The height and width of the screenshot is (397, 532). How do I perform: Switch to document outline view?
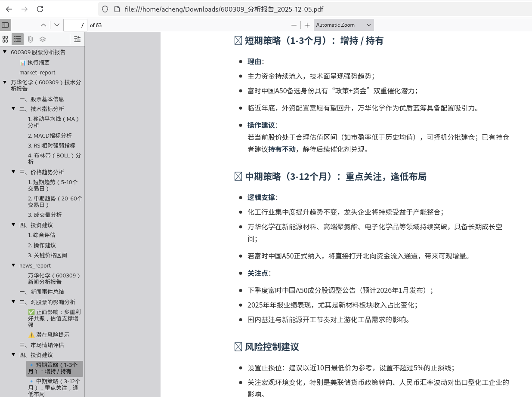pos(18,39)
